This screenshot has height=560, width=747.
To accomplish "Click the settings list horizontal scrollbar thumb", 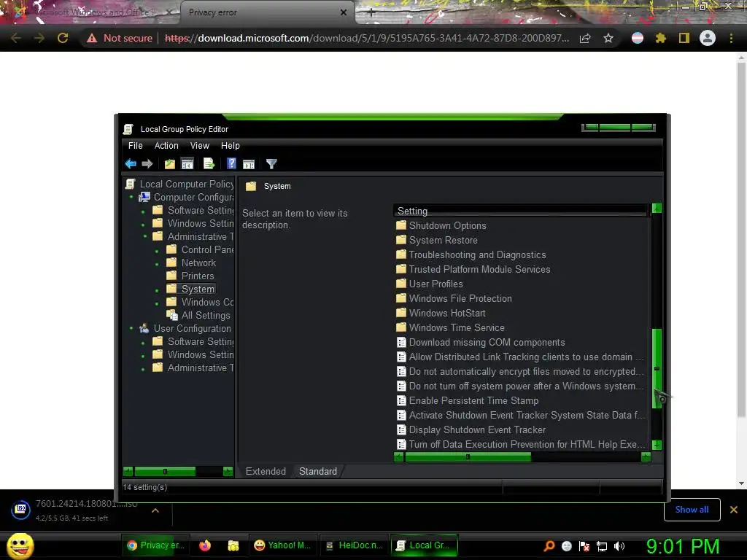I will tap(468, 457).
